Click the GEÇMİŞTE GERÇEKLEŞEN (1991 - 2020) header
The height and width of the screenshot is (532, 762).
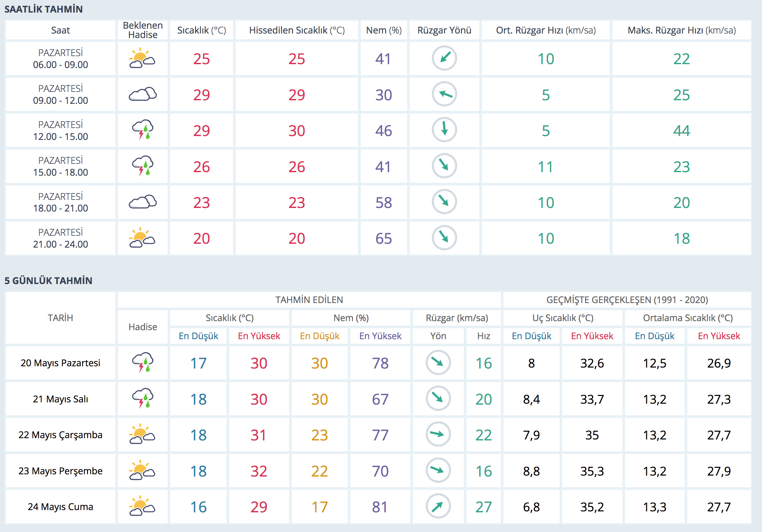tap(627, 300)
